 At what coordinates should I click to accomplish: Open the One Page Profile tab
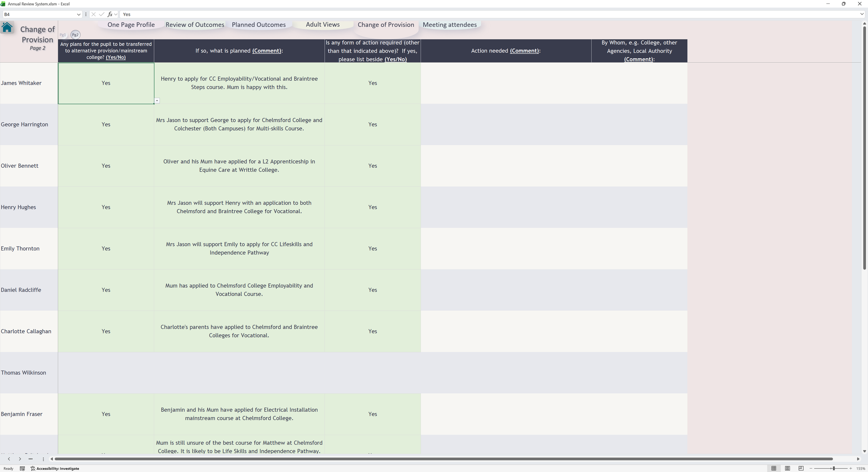(x=131, y=25)
